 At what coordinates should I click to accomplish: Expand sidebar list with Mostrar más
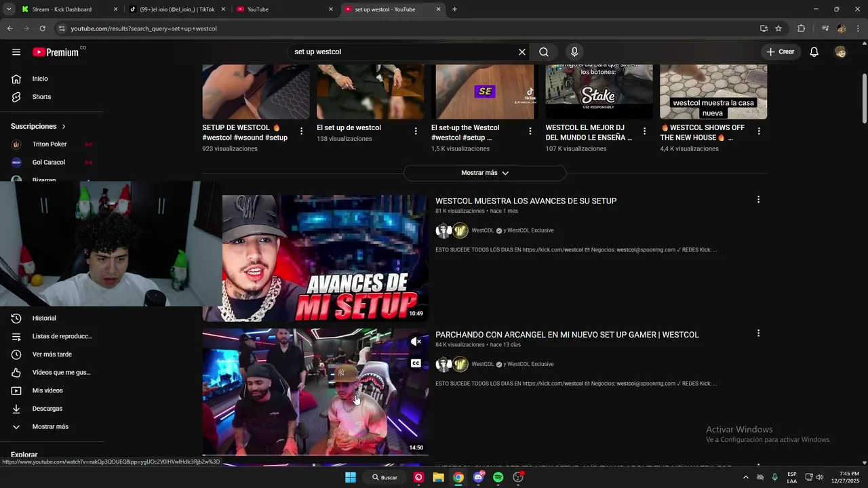[52, 427]
